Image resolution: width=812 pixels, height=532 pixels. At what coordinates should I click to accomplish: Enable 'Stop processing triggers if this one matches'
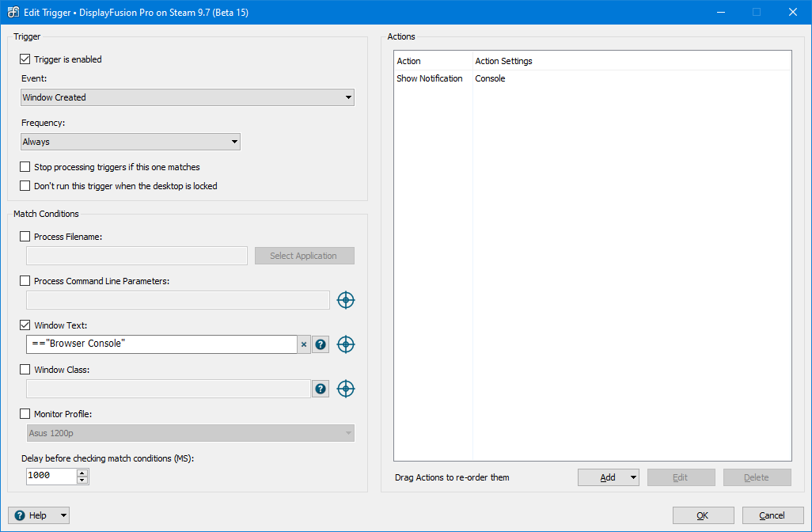point(25,167)
